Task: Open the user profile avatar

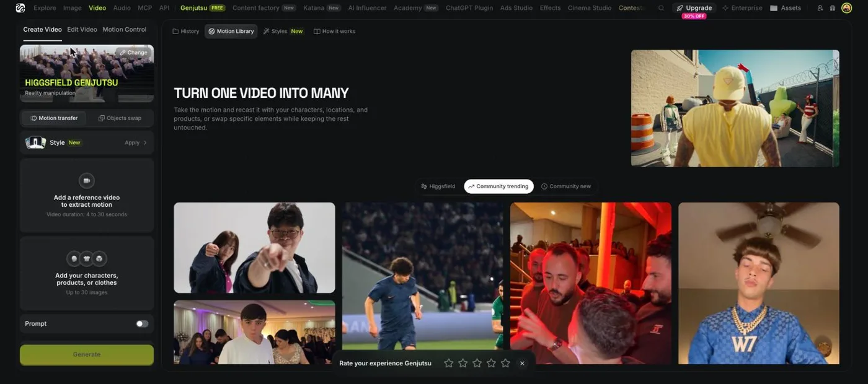Action: coord(847,8)
